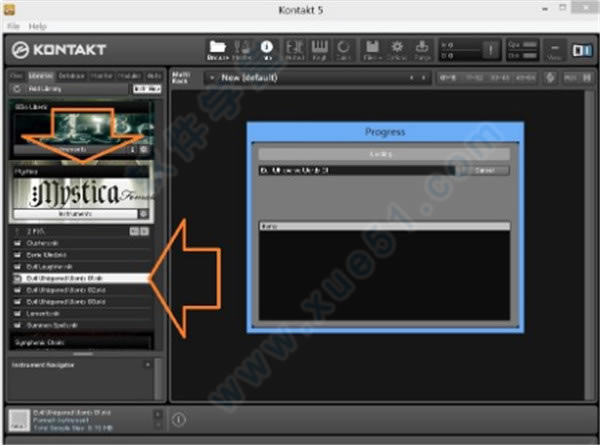This screenshot has height=445, width=600.
Task: Cancel loading in Progress dialog
Action: [484, 170]
